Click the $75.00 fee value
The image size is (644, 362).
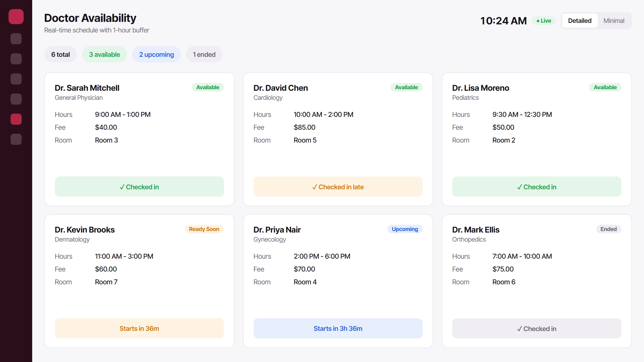coord(503,269)
